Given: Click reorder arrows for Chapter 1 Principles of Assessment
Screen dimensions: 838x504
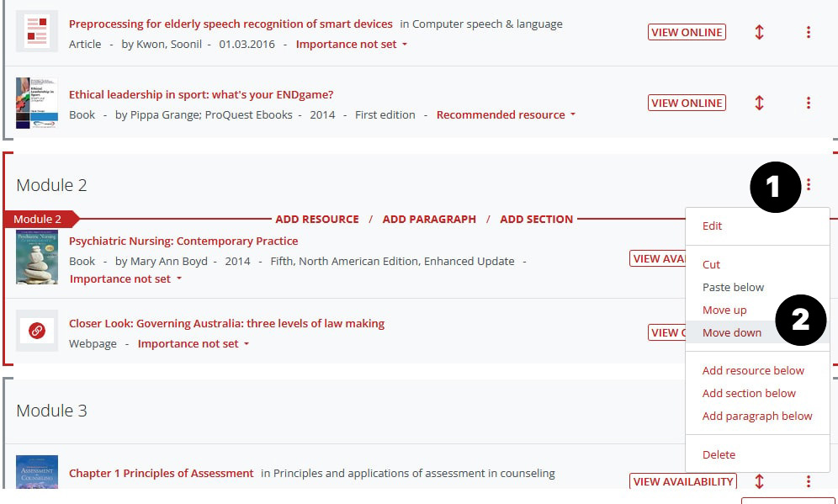Looking at the screenshot, I should tap(759, 481).
